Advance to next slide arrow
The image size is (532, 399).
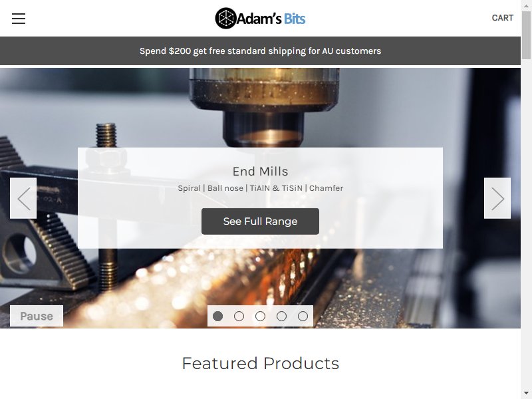[x=497, y=198]
